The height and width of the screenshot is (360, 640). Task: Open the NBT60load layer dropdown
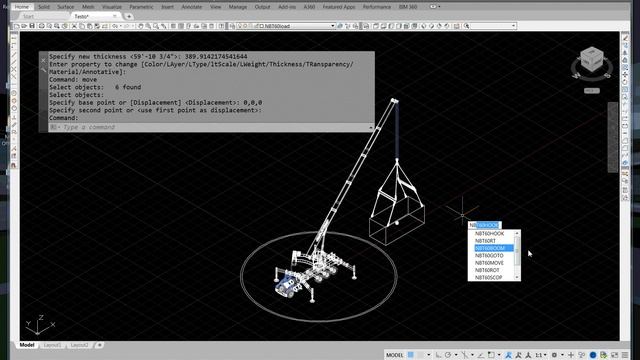click(332, 26)
